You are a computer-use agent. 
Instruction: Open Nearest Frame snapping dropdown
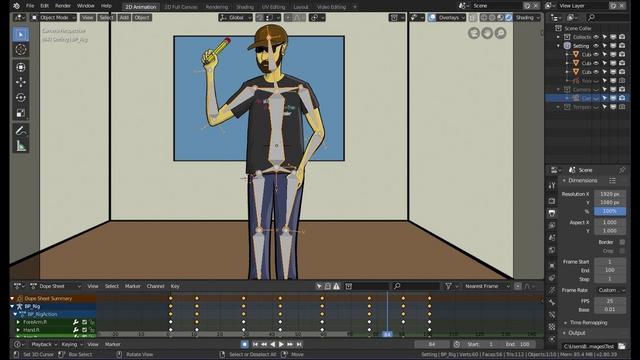[487, 287]
